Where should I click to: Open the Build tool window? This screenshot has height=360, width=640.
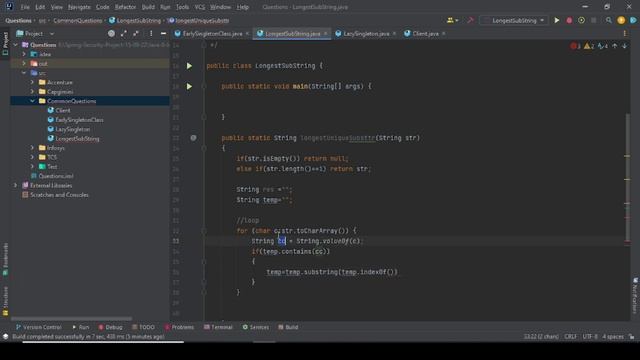[288, 327]
